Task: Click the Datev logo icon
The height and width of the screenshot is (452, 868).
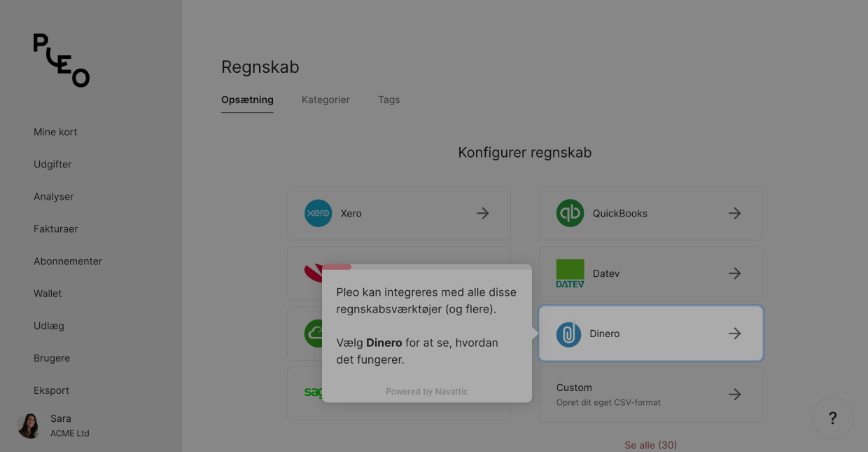Action: [570, 273]
